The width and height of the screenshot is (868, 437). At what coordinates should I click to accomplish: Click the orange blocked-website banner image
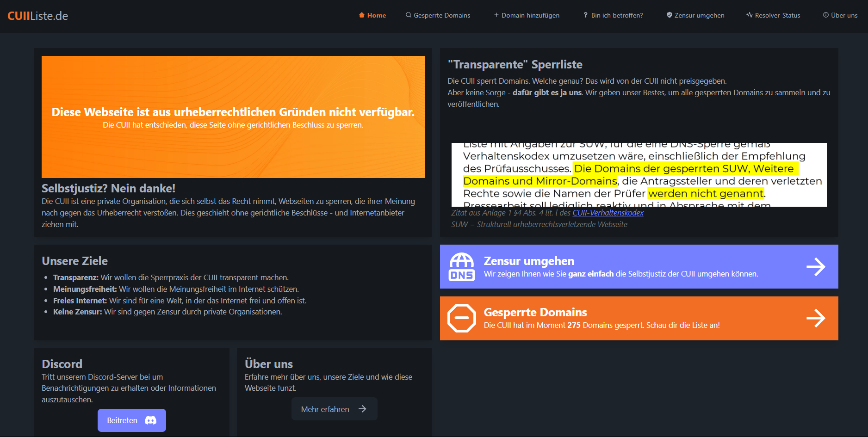click(233, 117)
